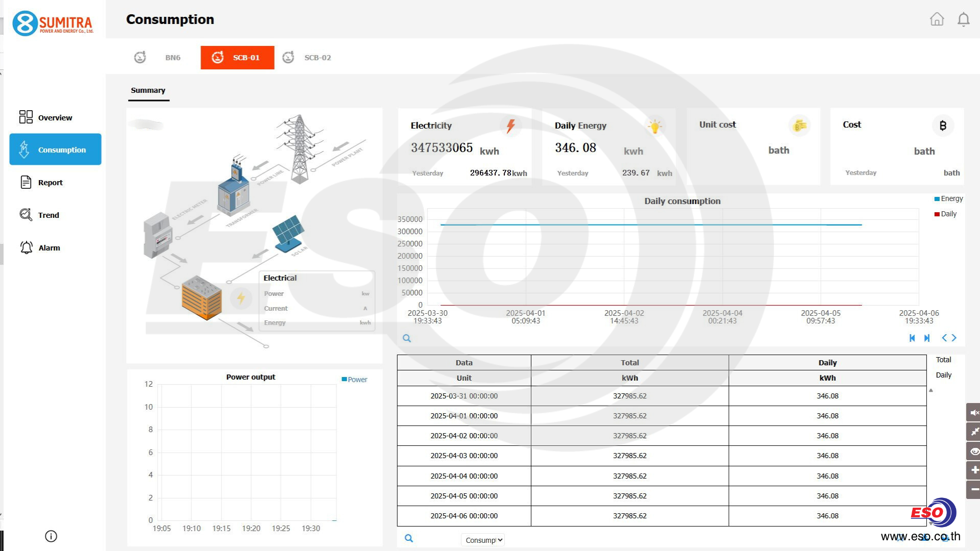Click magnifier icon under Daily consumption chart

point(407,338)
